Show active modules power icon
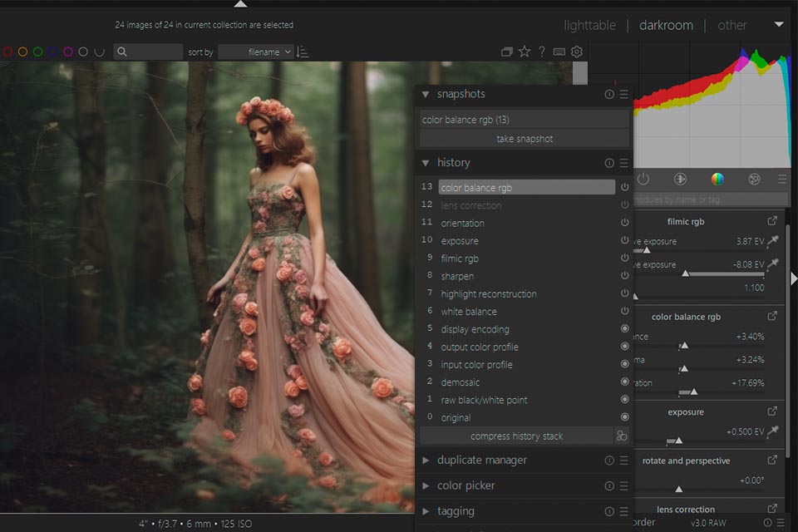Viewport: 798px width, 532px height. [x=643, y=179]
